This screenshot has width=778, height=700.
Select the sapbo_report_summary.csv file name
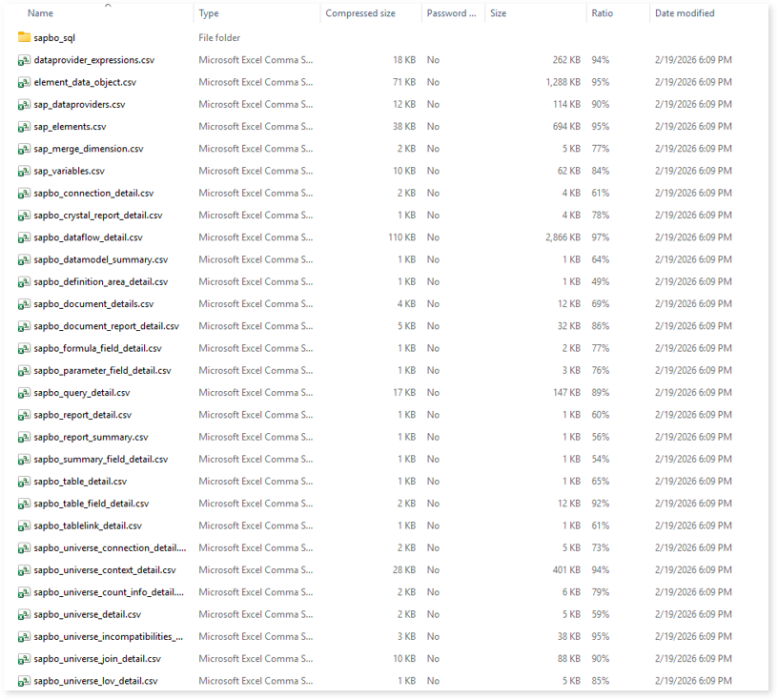tap(91, 437)
